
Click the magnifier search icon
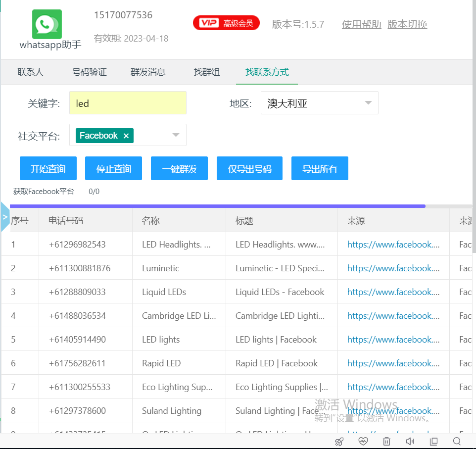coord(457,441)
